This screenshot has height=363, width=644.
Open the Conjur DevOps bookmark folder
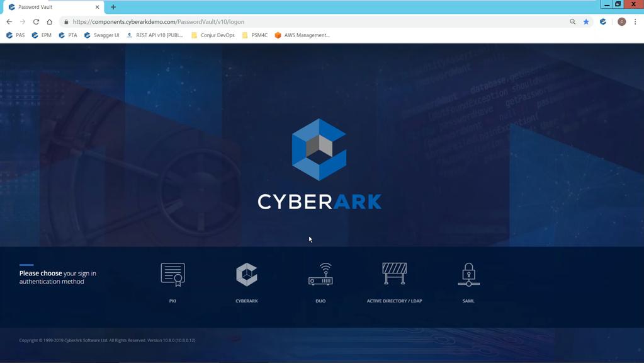click(213, 35)
